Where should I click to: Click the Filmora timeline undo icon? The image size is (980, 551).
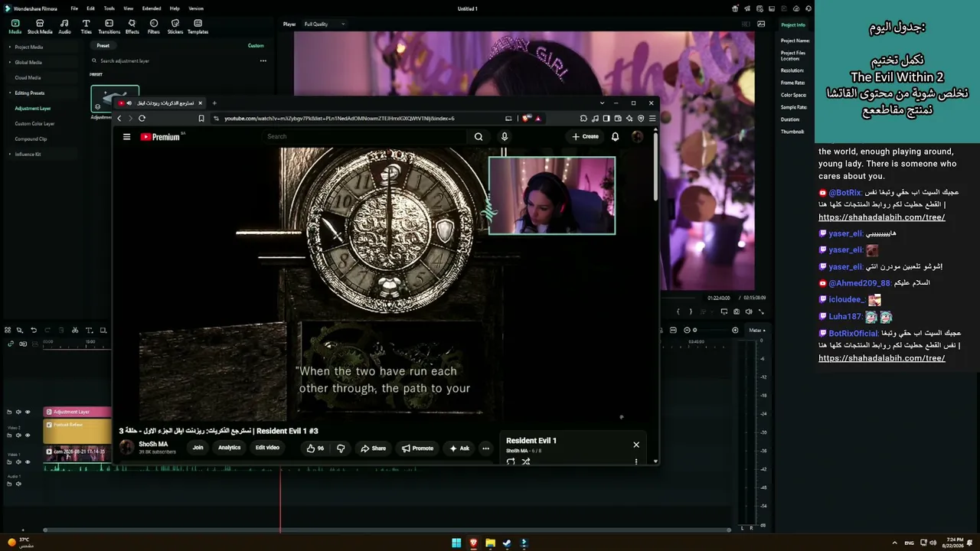point(33,331)
